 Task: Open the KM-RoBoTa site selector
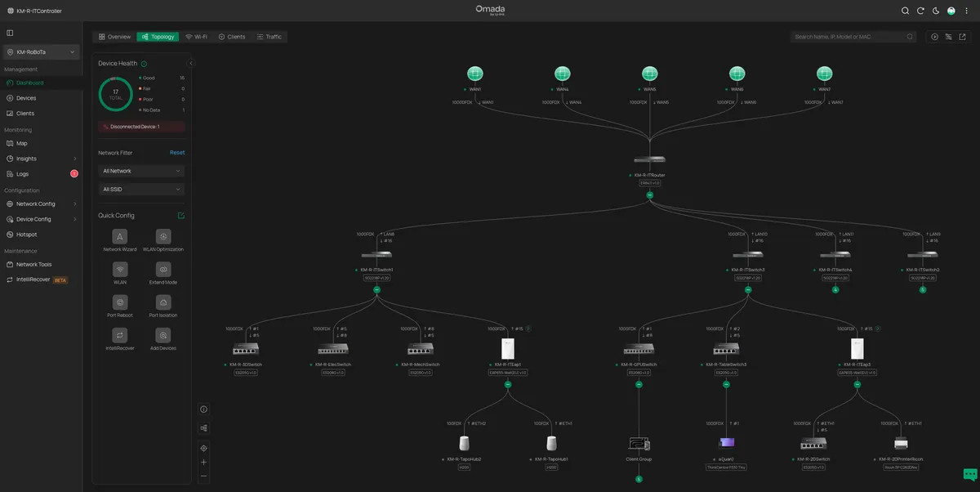click(x=41, y=51)
